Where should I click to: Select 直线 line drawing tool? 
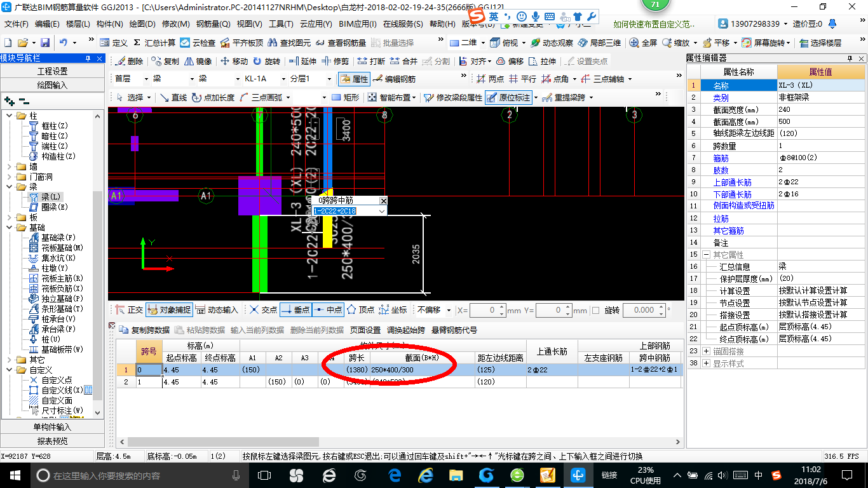(173, 97)
